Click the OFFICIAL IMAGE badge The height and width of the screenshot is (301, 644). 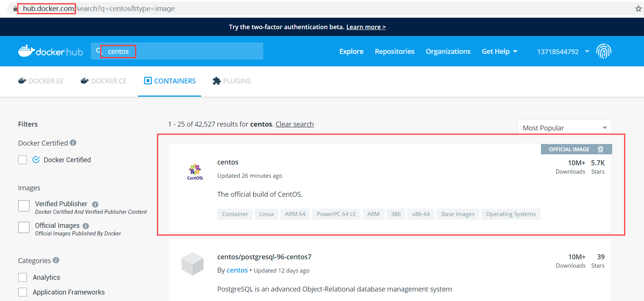(576, 149)
